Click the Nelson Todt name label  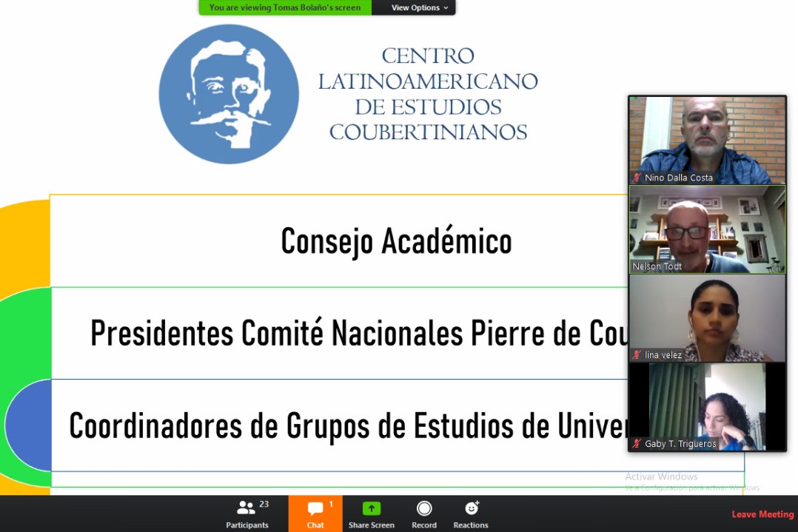coord(657,266)
